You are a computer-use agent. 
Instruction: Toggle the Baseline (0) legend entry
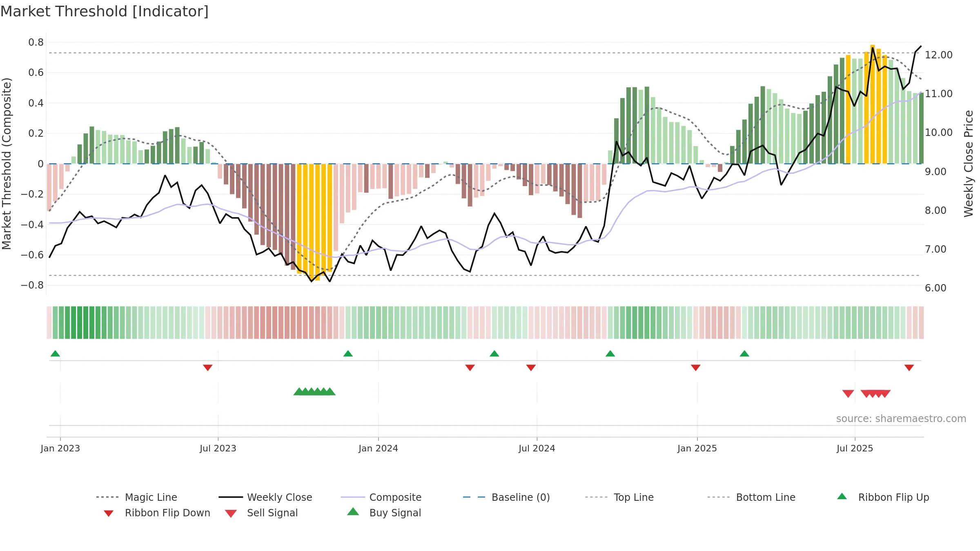[x=506, y=497]
